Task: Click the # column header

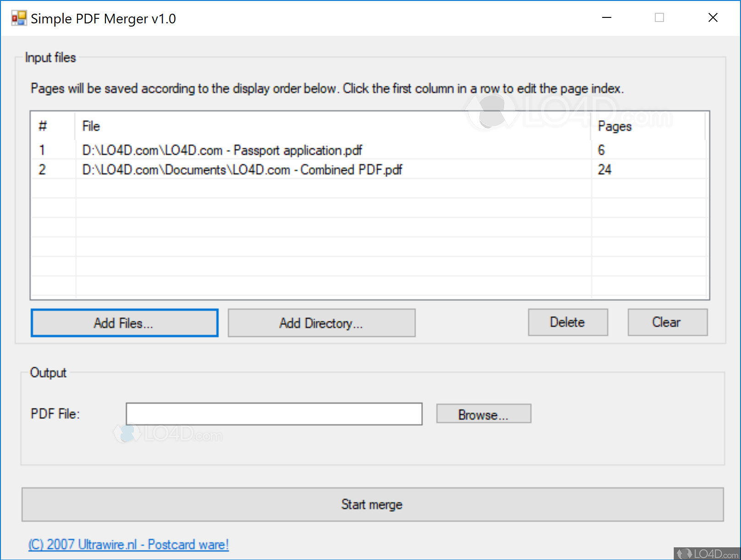Action: [42, 126]
